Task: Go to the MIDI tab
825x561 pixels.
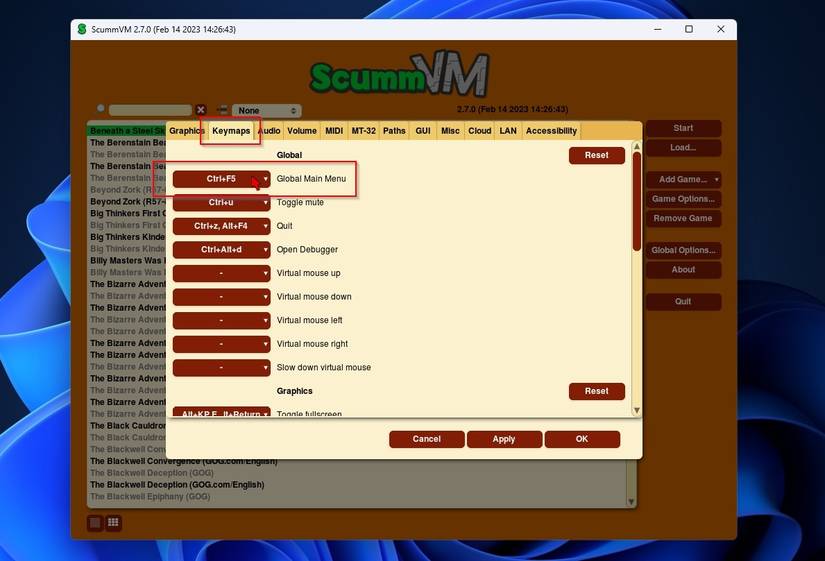Action: pyautogui.click(x=334, y=131)
